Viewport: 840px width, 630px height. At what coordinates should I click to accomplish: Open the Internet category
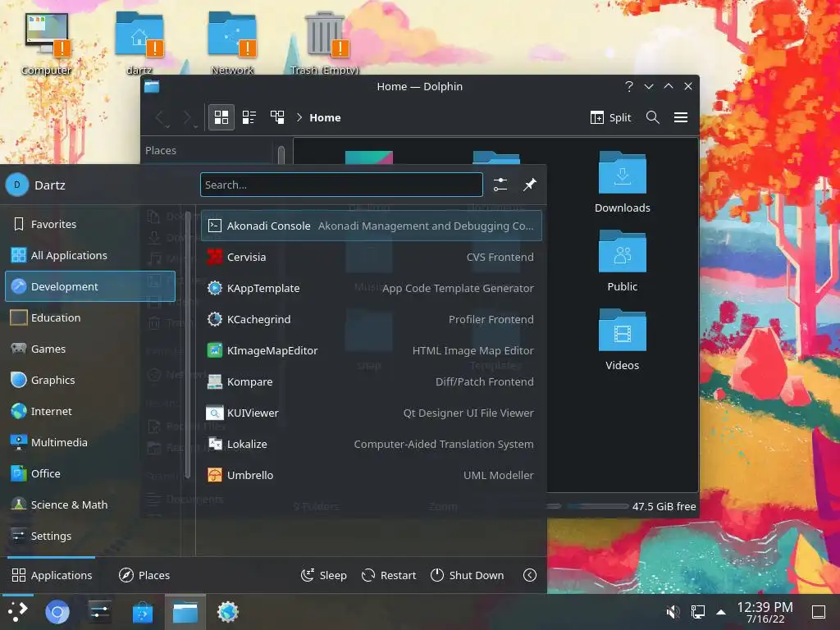tap(90, 411)
